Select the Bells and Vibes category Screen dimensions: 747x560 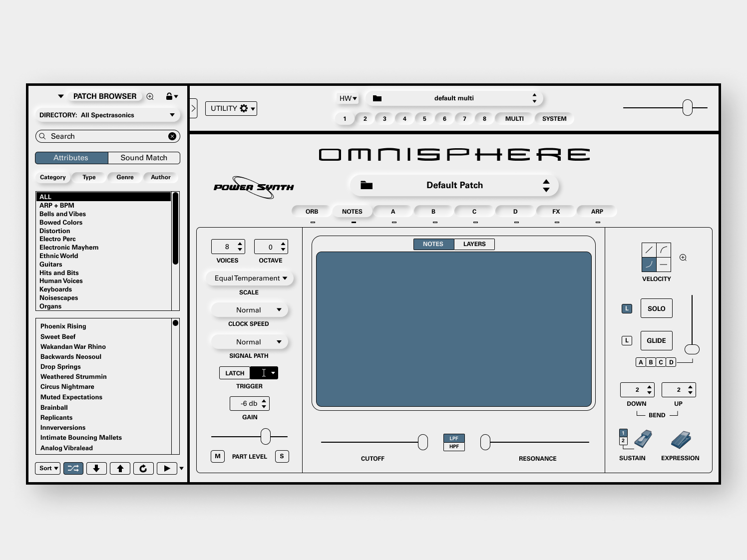click(x=63, y=214)
